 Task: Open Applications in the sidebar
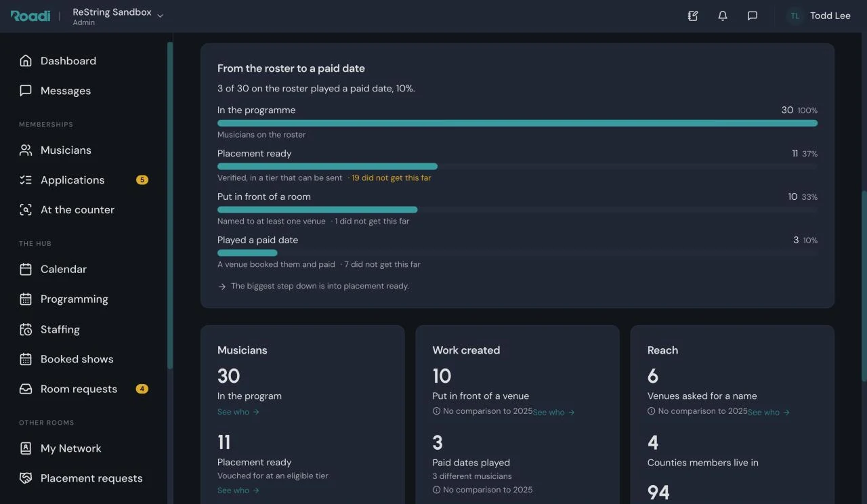72,180
